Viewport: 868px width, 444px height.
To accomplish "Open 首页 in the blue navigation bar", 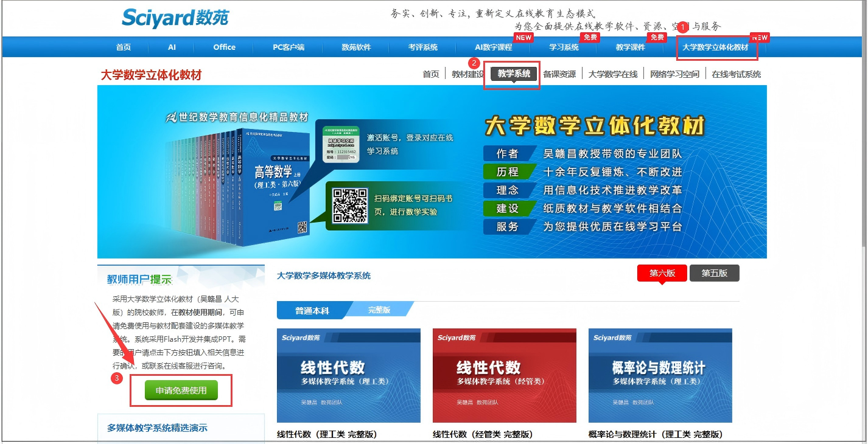I will [x=124, y=47].
